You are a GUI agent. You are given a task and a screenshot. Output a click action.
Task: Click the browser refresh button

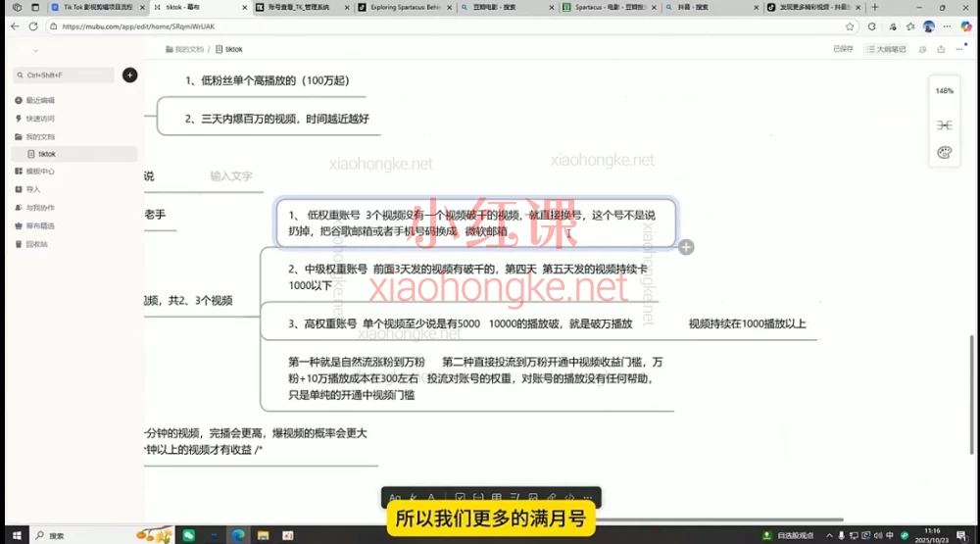(x=33, y=26)
